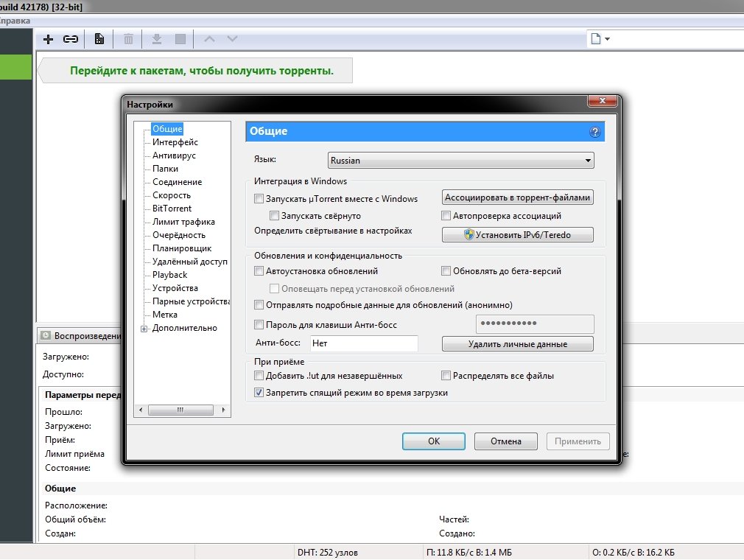Uncheck Запретить спящий режим во время загрузки

[x=259, y=393]
